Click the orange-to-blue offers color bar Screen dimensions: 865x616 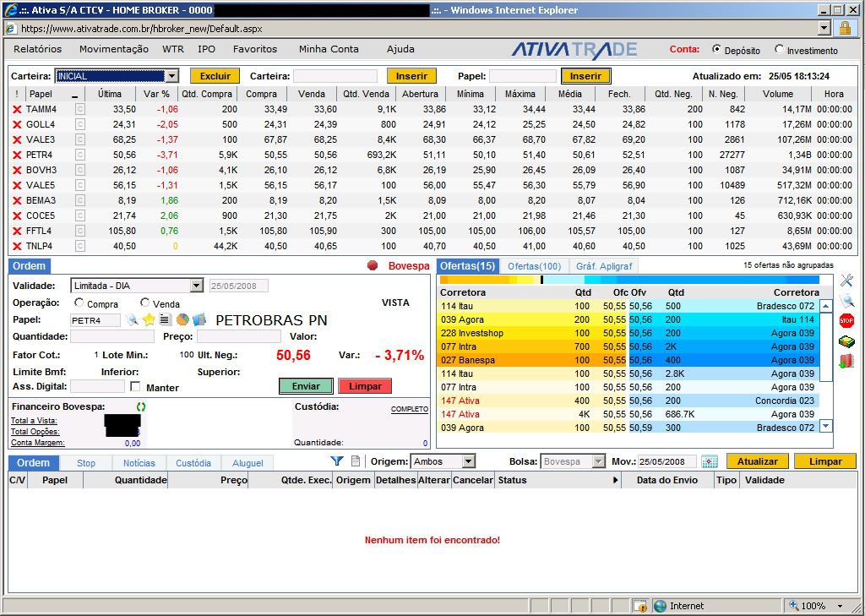[x=629, y=280]
